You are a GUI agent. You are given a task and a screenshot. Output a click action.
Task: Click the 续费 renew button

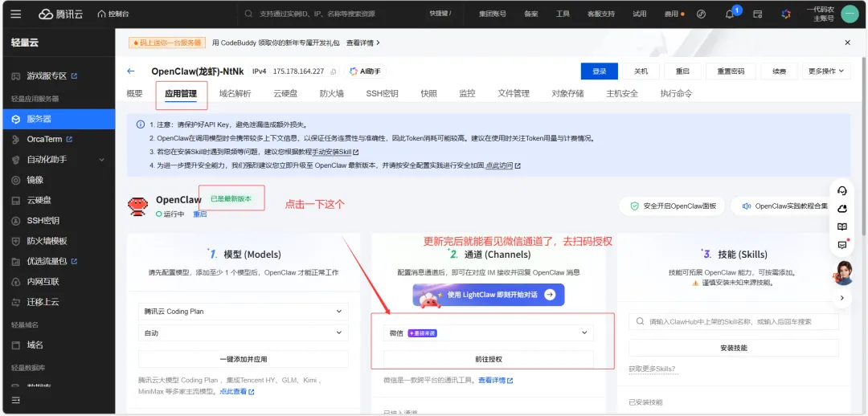tap(780, 71)
